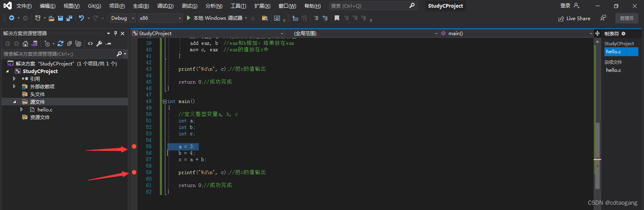Open the main() member dropdown
The width and height of the screenshot is (644, 210).
pos(517,34)
